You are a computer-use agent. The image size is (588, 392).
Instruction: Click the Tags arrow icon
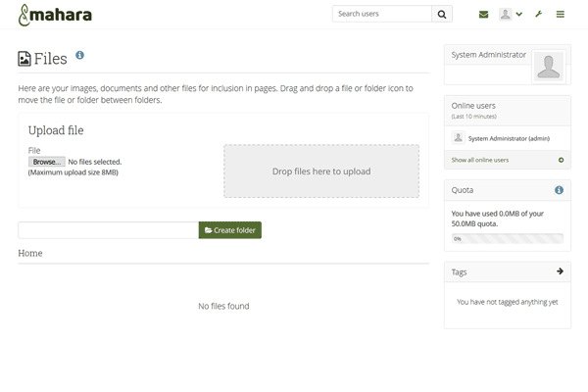(x=560, y=271)
